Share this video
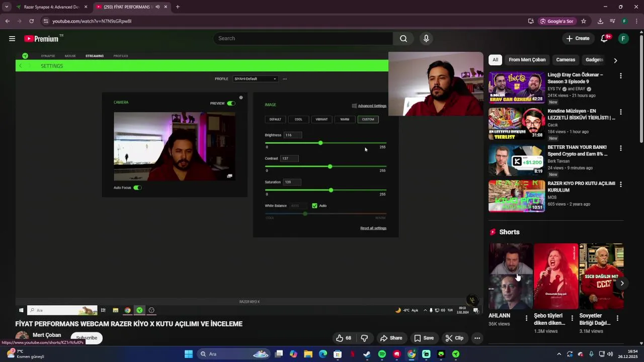644x362 pixels. pos(391,338)
